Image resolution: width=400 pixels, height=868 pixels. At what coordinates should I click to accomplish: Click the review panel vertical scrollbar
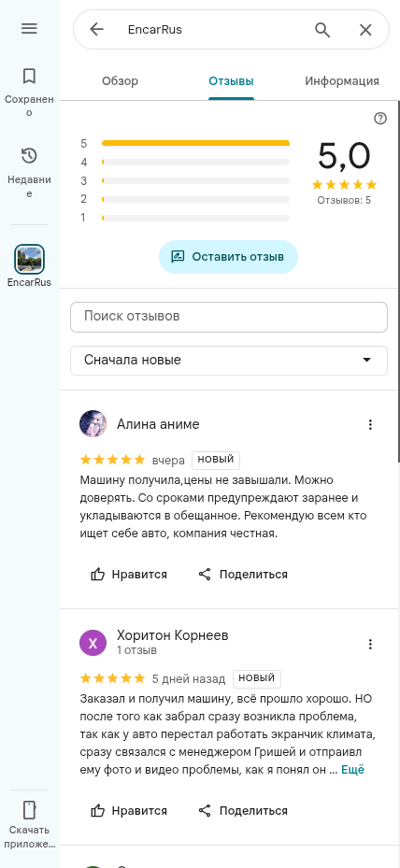tap(398, 281)
